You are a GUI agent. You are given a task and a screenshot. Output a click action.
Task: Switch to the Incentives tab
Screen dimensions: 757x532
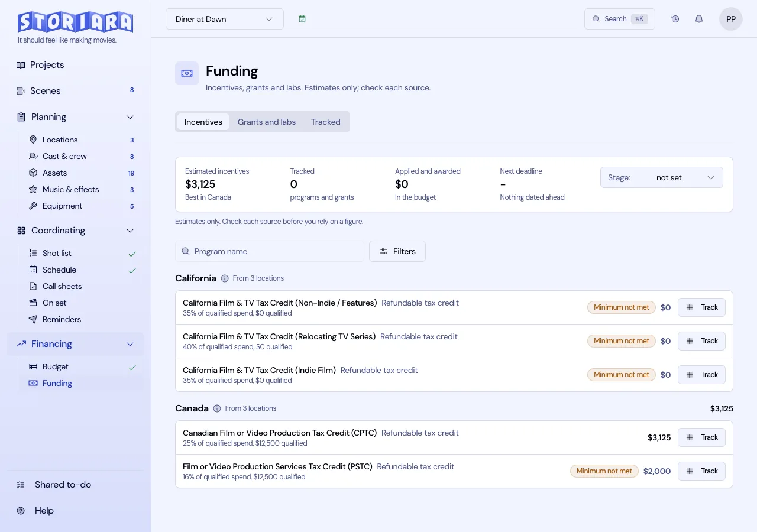pyautogui.click(x=203, y=122)
